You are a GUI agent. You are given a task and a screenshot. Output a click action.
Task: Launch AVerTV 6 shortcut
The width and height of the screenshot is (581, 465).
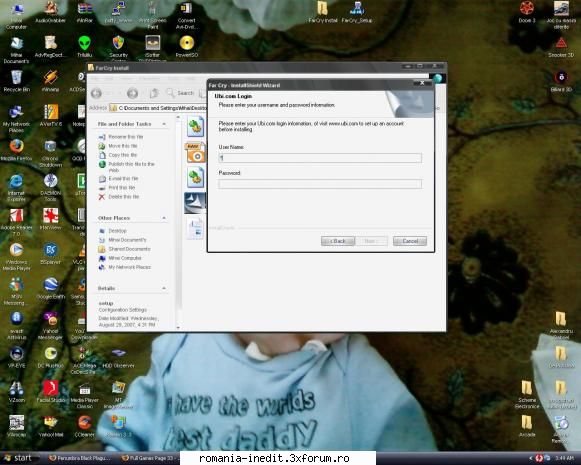50,112
